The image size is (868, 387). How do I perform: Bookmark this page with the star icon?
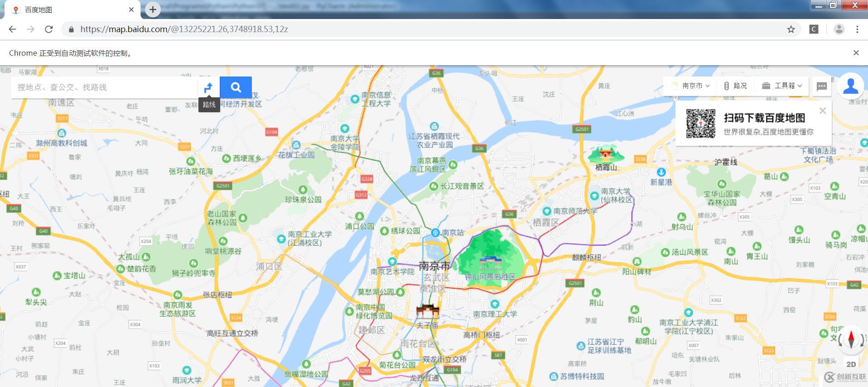tap(791, 29)
